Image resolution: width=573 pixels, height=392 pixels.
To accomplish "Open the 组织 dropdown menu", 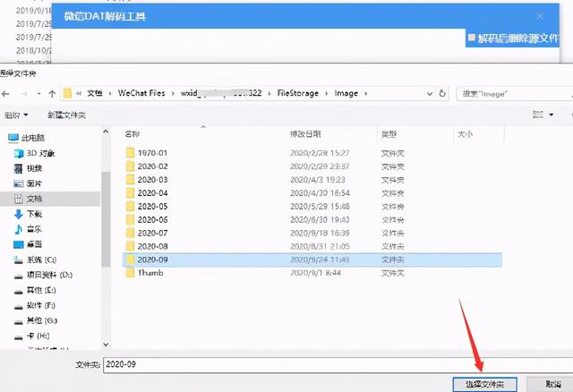I will [16, 115].
